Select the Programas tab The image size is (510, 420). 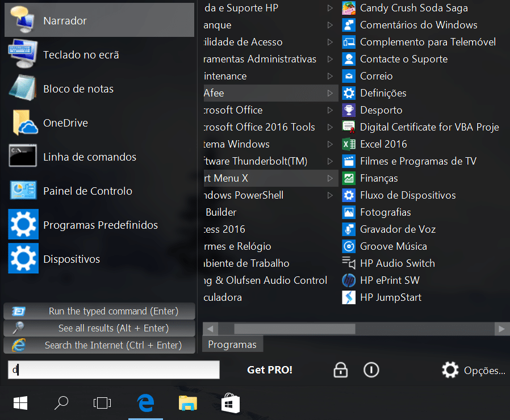(x=232, y=345)
